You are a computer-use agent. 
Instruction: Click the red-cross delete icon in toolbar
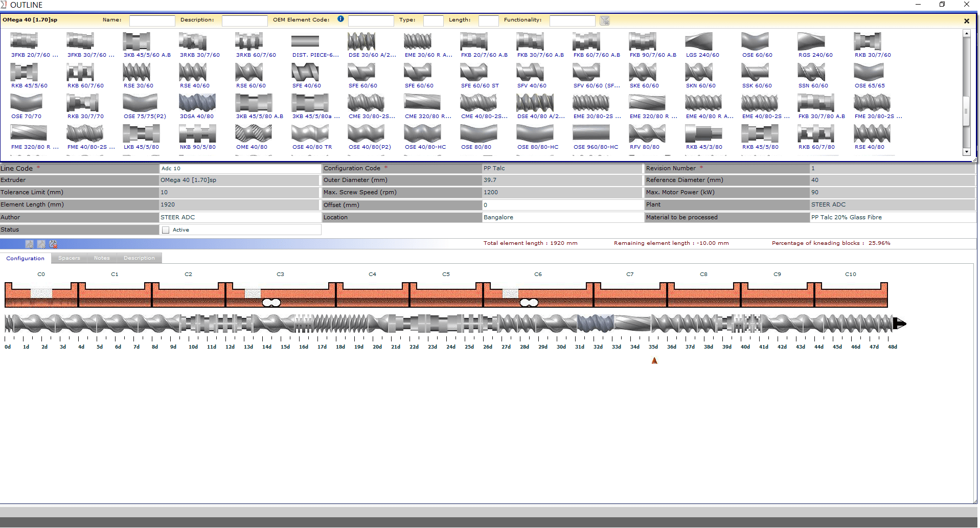point(53,244)
